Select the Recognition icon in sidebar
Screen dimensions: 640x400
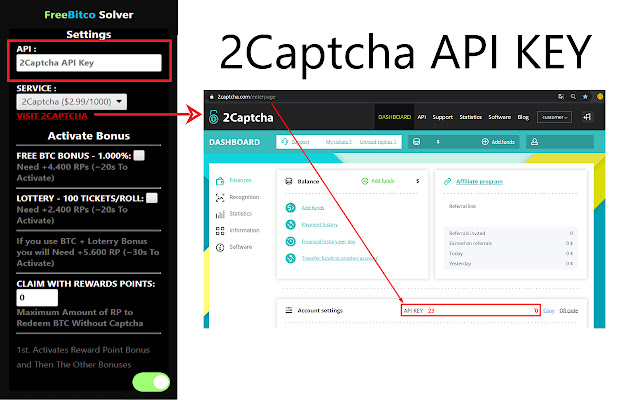pos(220,198)
